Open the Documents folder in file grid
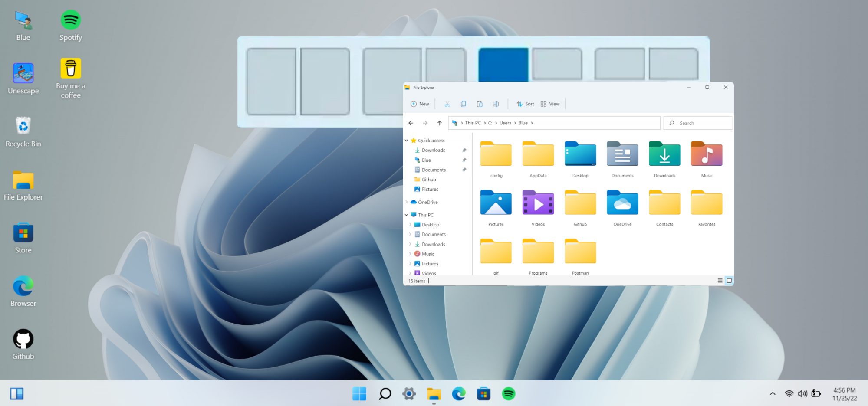 [622, 159]
